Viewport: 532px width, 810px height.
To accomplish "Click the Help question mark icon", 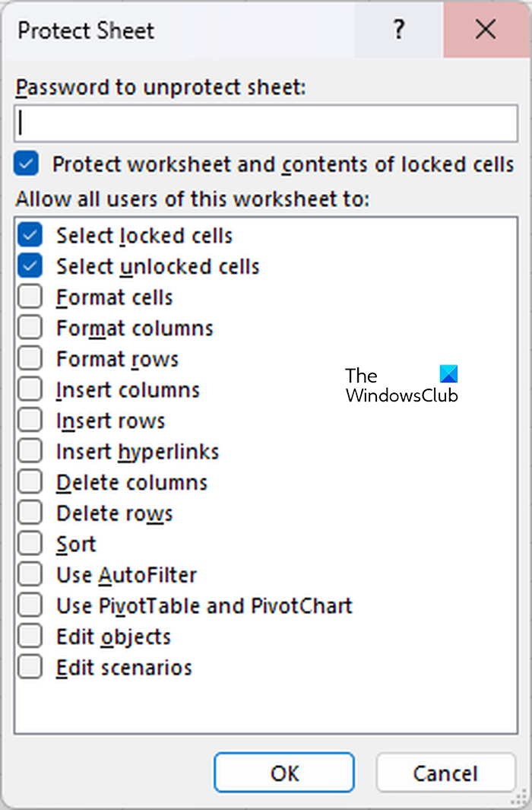I will pyautogui.click(x=398, y=30).
